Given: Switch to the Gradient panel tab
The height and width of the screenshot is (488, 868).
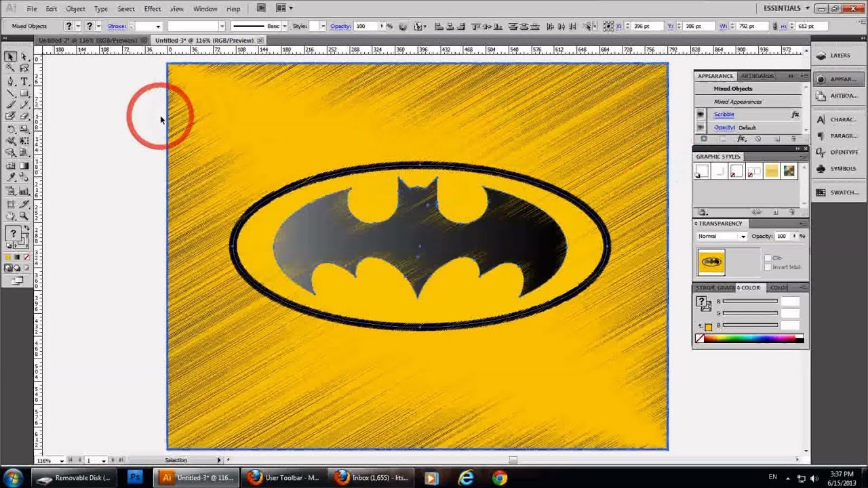Looking at the screenshot, I should click(x=726, y=288).
